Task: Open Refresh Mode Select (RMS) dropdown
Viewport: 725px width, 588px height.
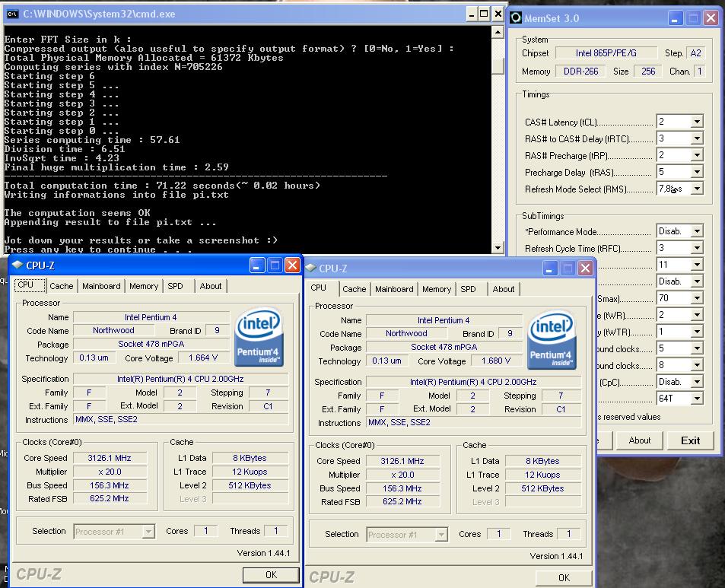Action: pos(697,189)
